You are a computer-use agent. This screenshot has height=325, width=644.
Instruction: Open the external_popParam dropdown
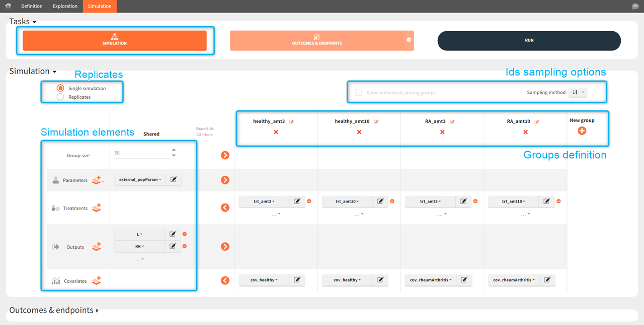[x=139, y=179]
